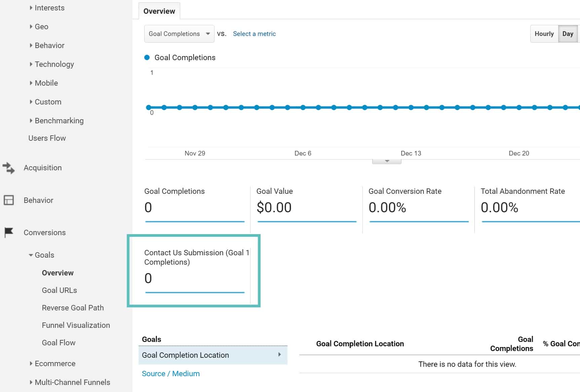Open the Goal URLs report
The height and width of the screenshot is (392, 580).
tap(59, 290)
